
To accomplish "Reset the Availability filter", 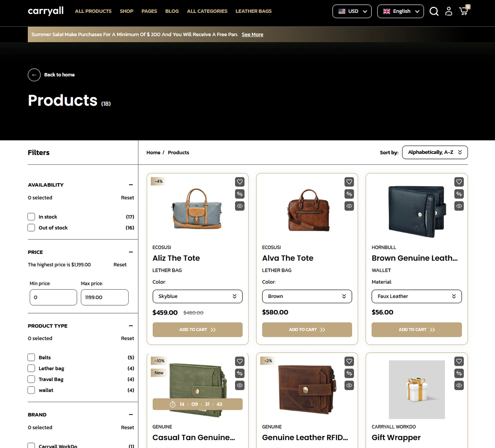I will [x=127, y=198].
